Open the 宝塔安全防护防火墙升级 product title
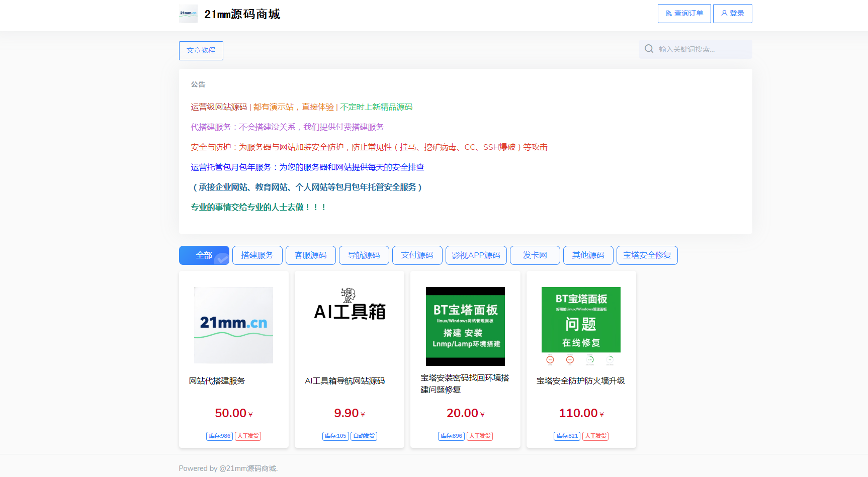The height and width of the screenshot is (477, 868). click(581, 381)
